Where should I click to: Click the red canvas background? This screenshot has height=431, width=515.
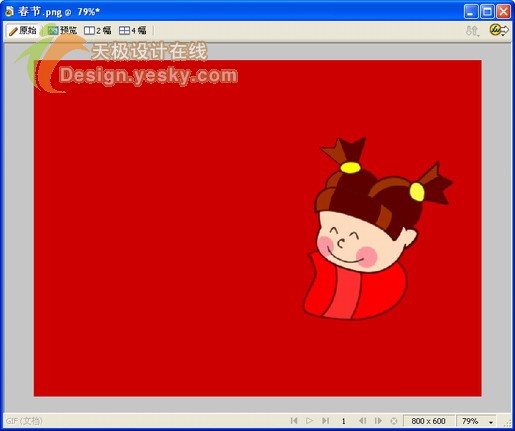point(167,233)
